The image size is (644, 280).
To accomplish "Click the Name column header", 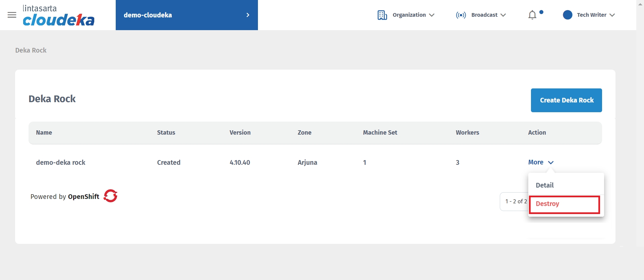I will click(x=44, y=133).
